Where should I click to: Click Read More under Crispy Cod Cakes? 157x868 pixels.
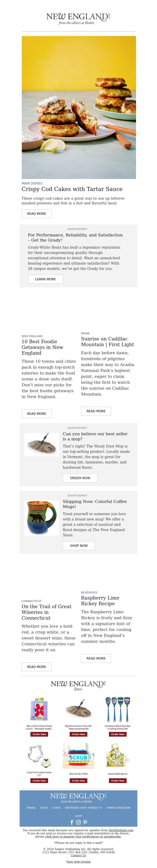[37, 214]
